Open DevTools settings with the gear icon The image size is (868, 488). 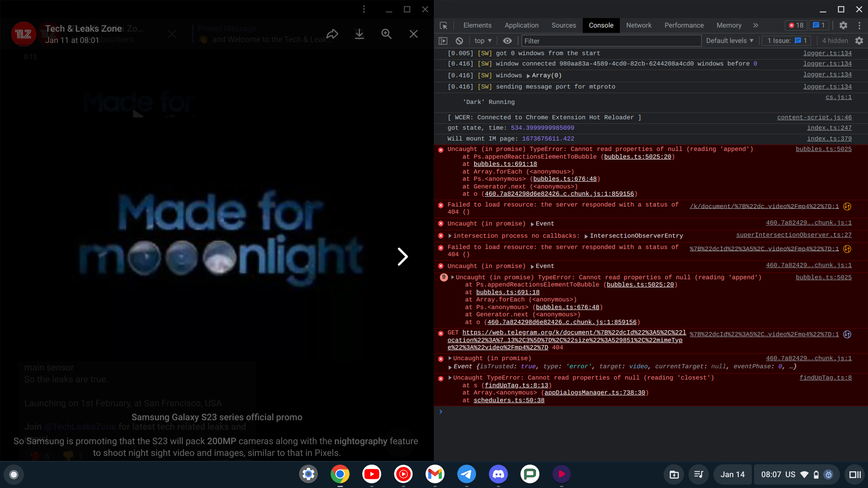pos(843,25)
